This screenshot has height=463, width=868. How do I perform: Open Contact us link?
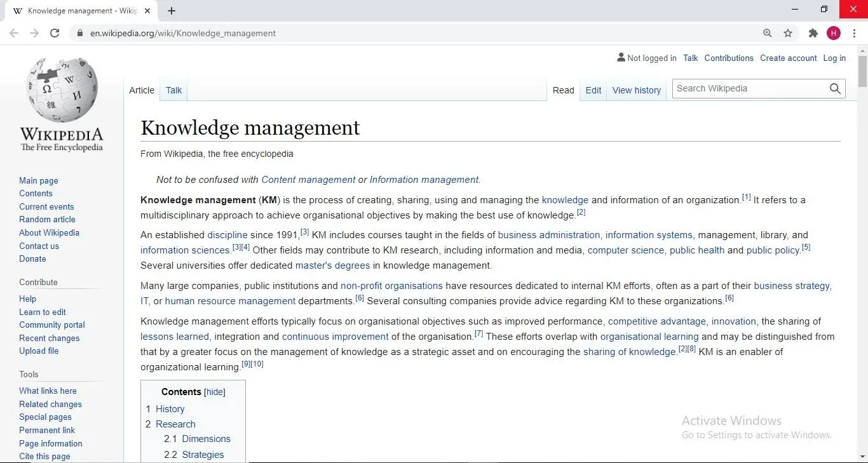pyautogui.click(x=39, y=246)
